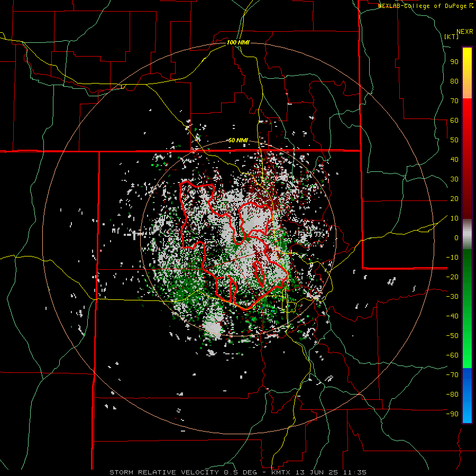Viewport: 476px width, 476px height.
Task: Click the 30 value on the velocity scale
Action: pyautogui.click(x=454, y=179)
